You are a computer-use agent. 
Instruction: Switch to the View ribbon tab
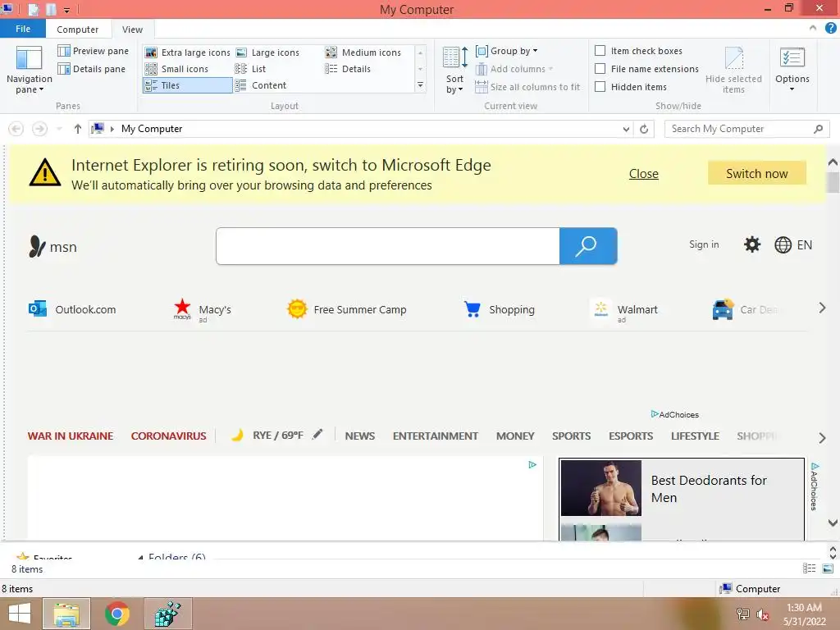[132, 30]
